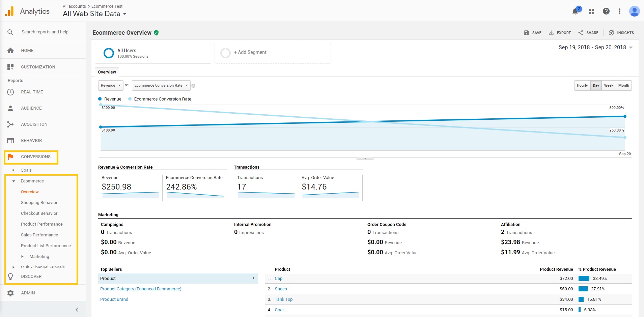
Task: Click the All Users segment circle
Action: 109,53
